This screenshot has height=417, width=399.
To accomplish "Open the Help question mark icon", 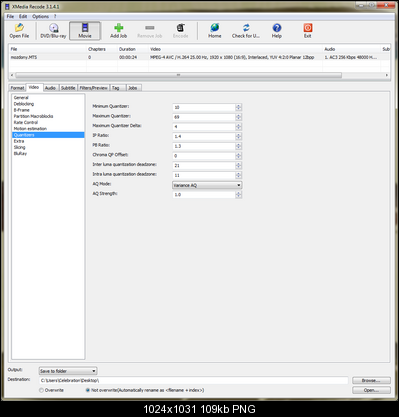I will pos(277,31).
